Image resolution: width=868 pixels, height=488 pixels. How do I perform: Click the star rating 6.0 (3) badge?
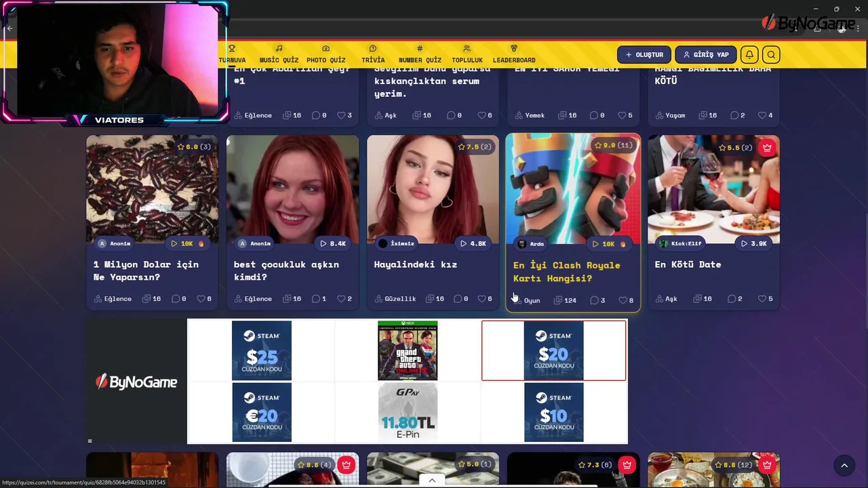click(193, 147)
